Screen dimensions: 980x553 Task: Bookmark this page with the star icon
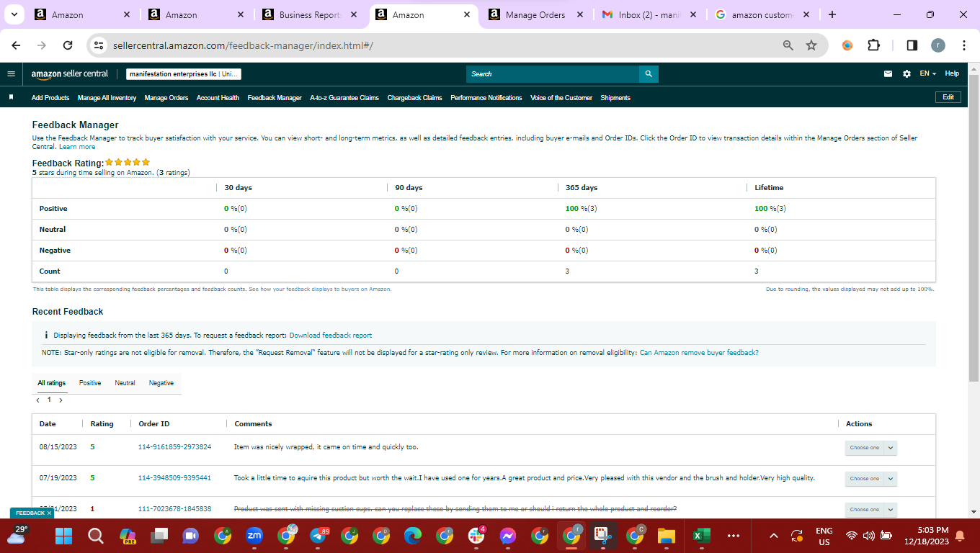tap(811, 45)
